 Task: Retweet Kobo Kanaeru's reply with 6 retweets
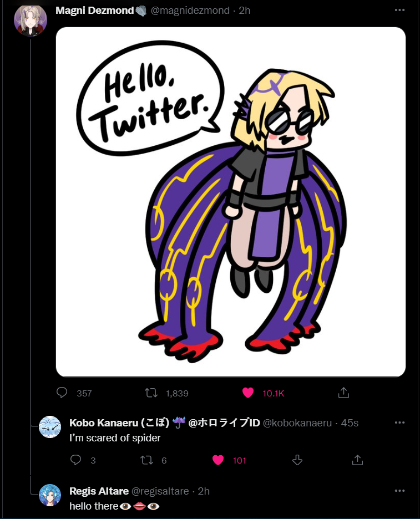click(x=146, y=460)
